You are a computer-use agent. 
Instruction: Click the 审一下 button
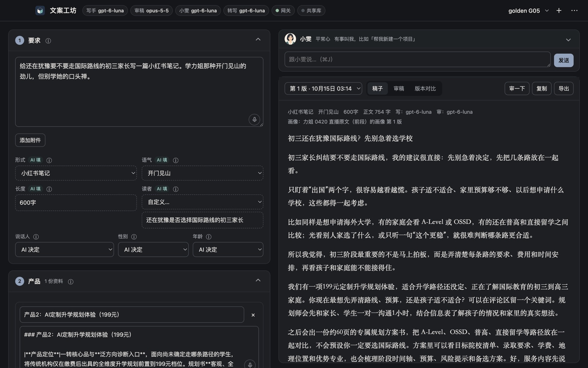click(x=517, y=89)
